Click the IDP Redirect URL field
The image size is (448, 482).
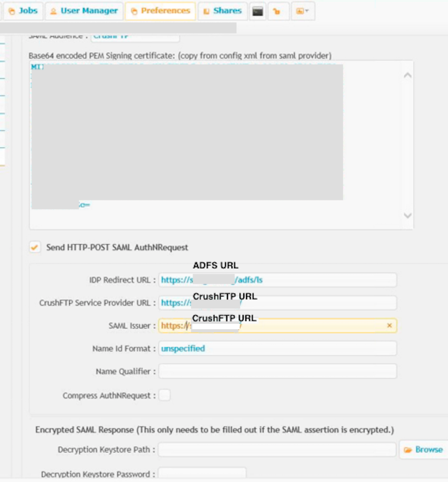[x=278, y=280]
